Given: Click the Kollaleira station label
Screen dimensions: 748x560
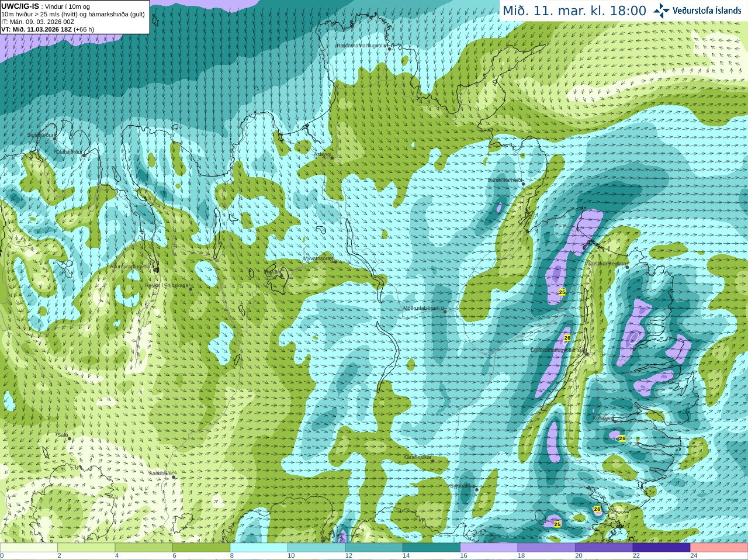Looking at the screenshot, I should click(603, 418).
